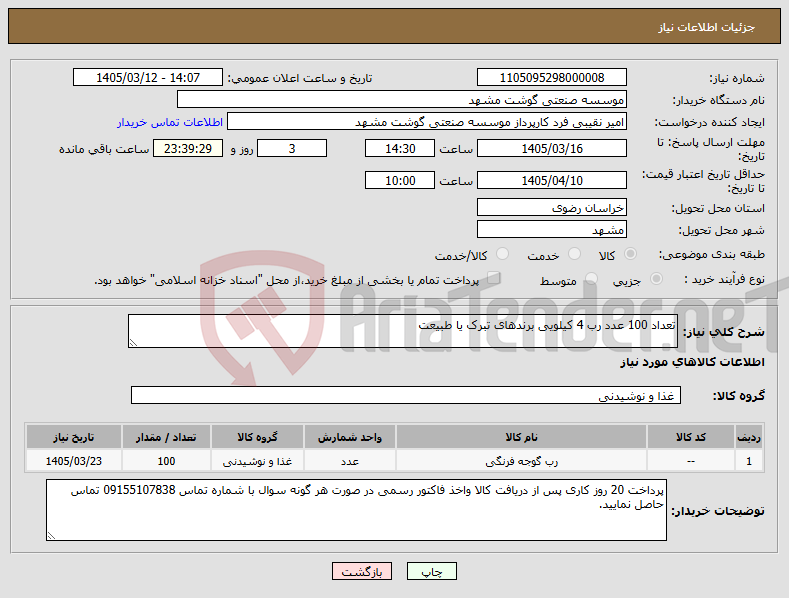Click the goods group field غذا و نوشیدنی
The width and height of the screenshot is (789, 598).
(406, 396)
